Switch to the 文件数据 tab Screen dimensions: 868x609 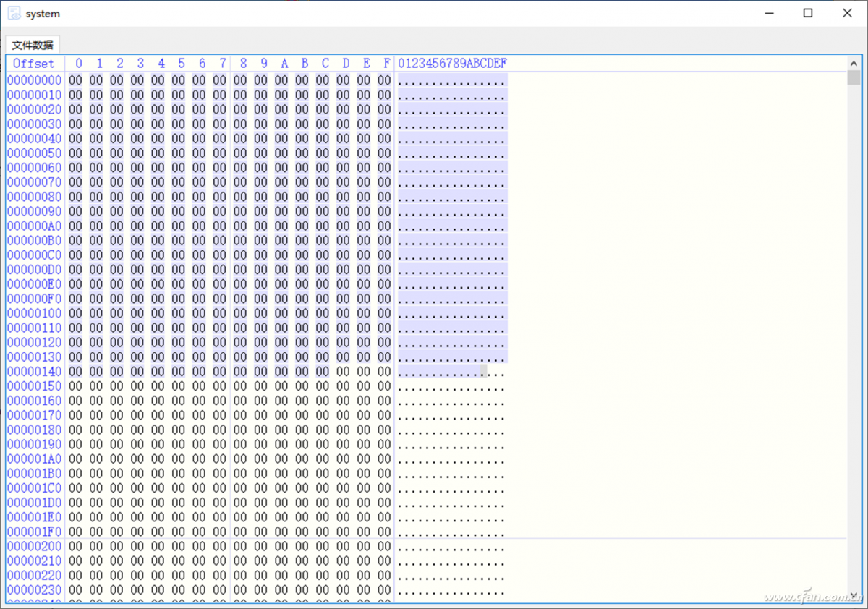(32, 45)
